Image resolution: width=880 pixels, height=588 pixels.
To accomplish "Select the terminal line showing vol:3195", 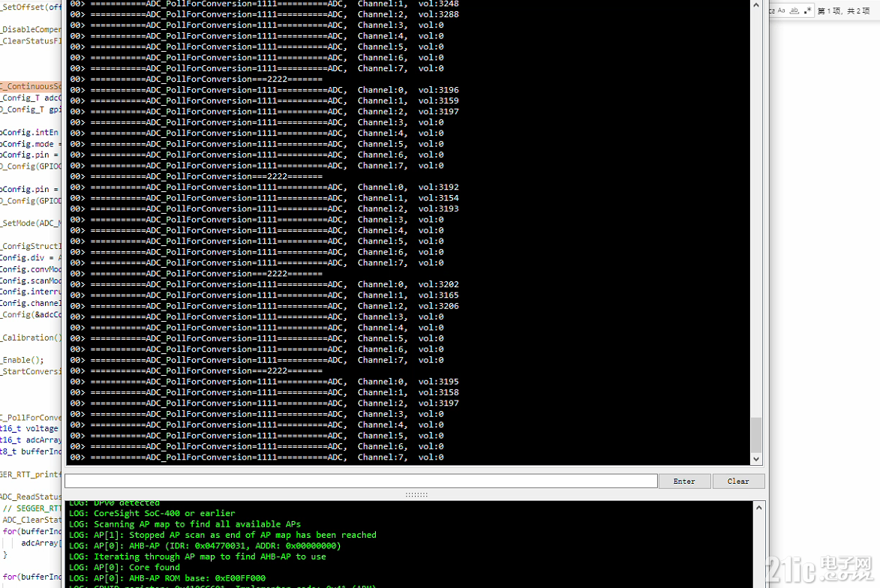I will [264, 382].
